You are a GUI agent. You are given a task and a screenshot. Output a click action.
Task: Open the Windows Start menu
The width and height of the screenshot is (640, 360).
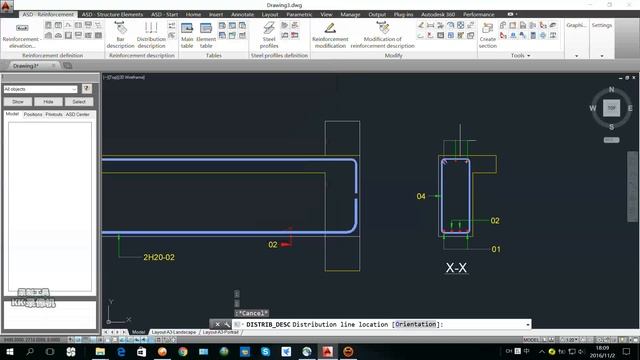point(9,351)
